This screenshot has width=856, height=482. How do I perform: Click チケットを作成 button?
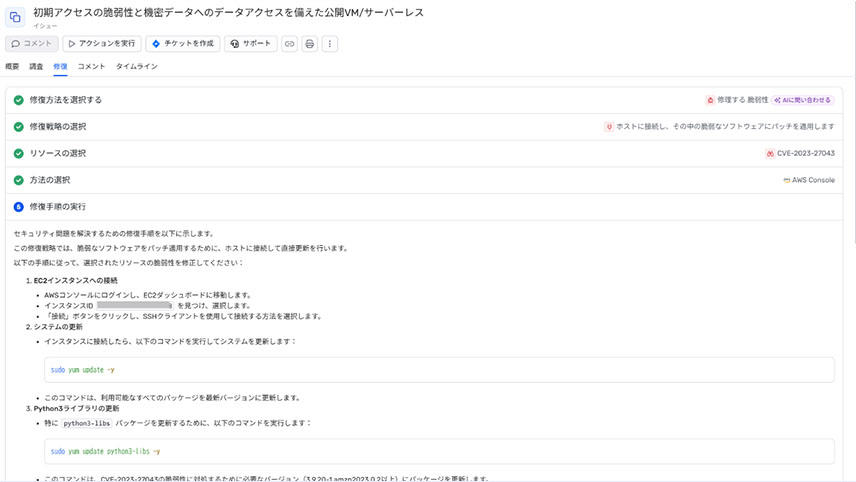pos(183,44)
